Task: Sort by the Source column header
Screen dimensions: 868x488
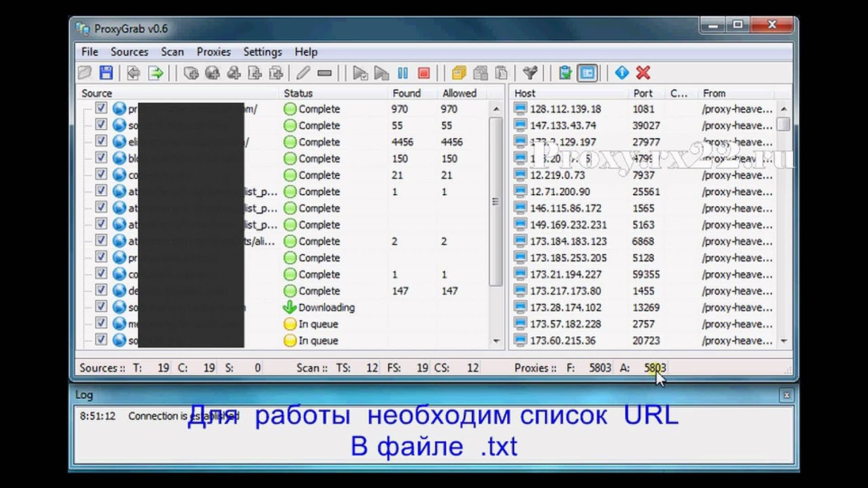Action: [178, 93]
